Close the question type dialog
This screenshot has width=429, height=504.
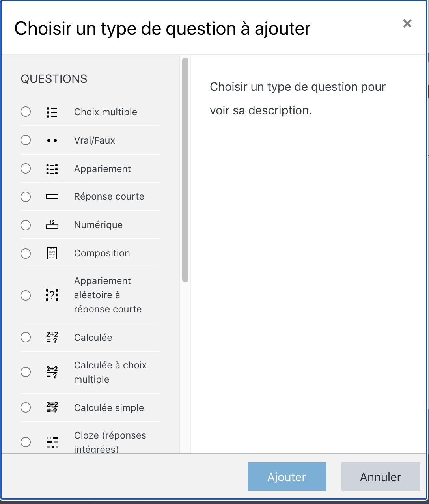(x=407, y=24)
